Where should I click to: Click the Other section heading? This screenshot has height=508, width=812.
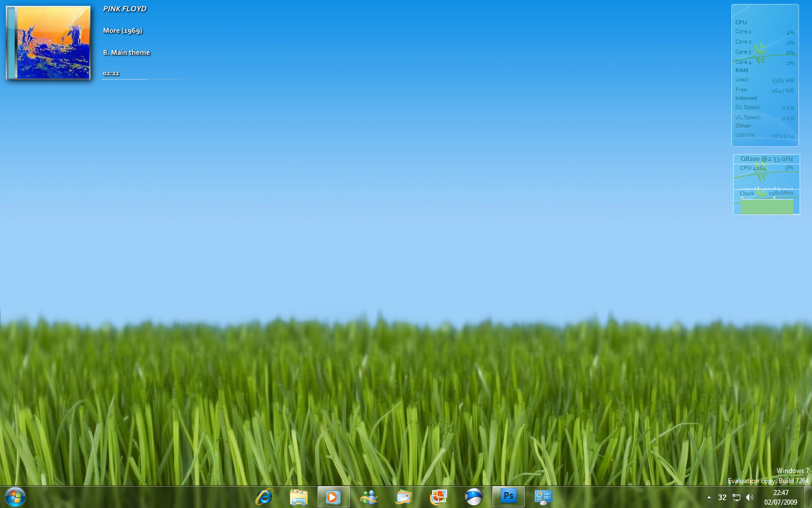coord(743,126)
